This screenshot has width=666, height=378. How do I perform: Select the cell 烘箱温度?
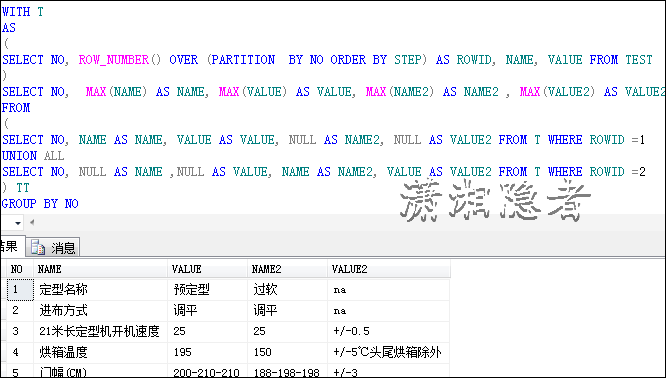[101, 352]
